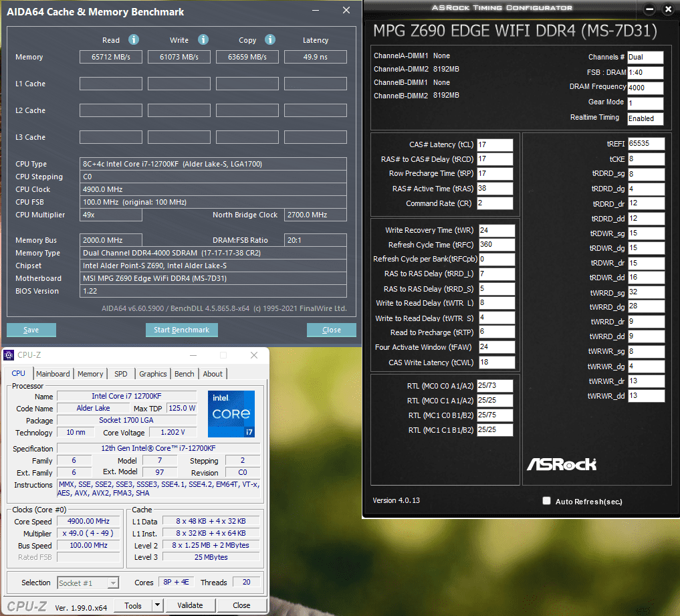Click the empty L1 Cache Read result box

click(x=110, y=84)
